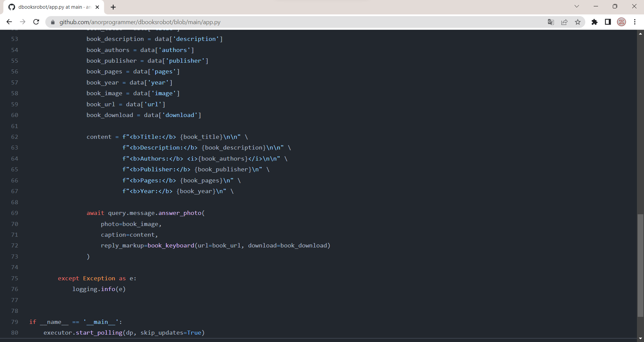Click logging.info(e) statement
The width and height of the screenshot is (644, 342).
pyautogui.click(x=99, y=289)
